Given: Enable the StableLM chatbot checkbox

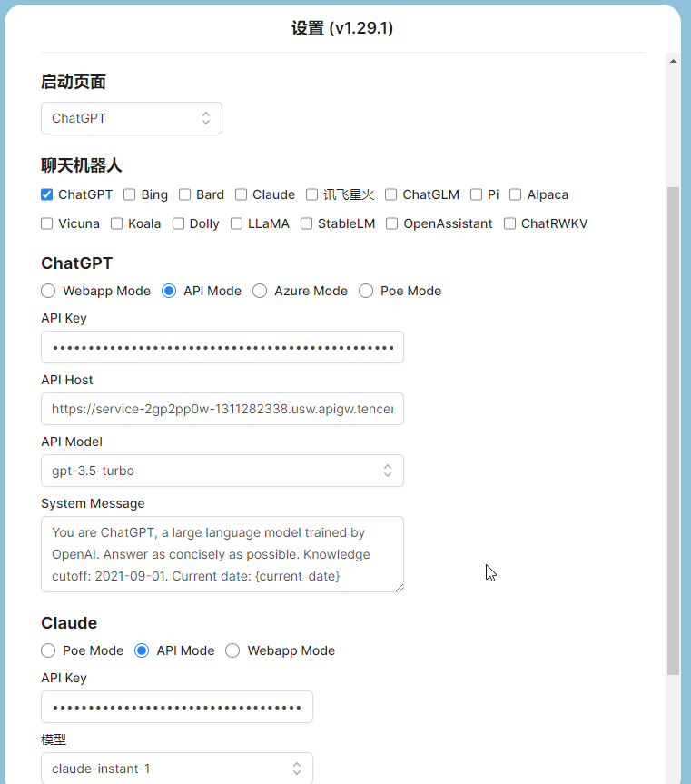Looking at the screenshot, I should [x=306, y=223].
